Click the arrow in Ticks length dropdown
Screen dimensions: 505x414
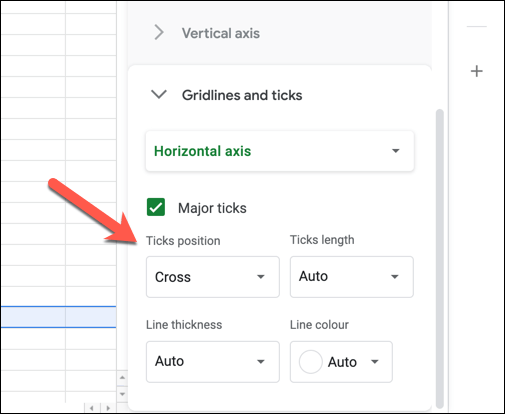point(395,277)
